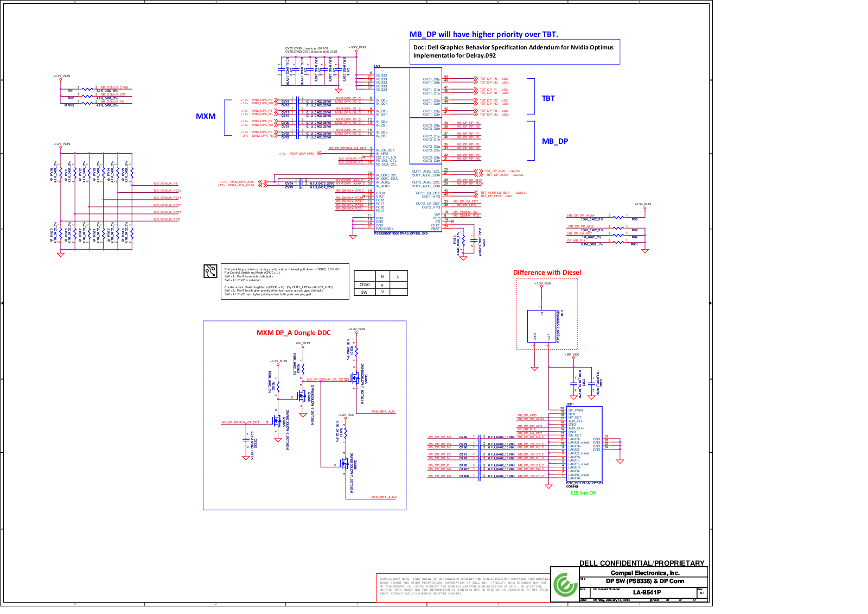
Task: Click the 'HP_DET' pin on connector JDP1
Action: (575, 417)
